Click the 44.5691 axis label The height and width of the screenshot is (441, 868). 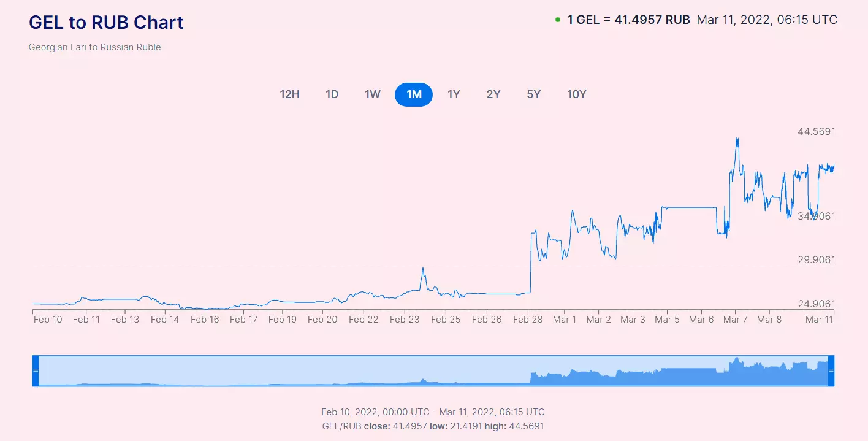pyautogui.click(x=816, y=131)
